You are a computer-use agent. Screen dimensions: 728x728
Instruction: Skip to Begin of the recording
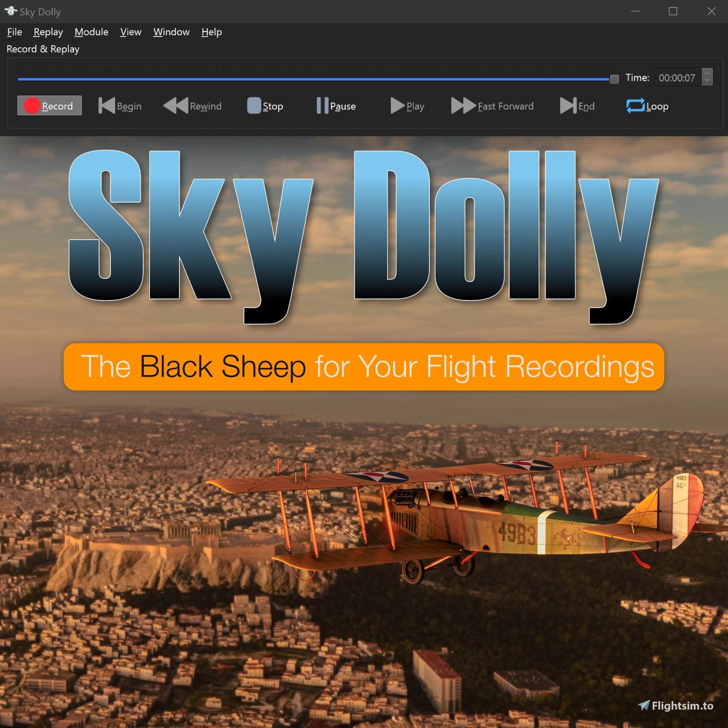tap(120, 106)
